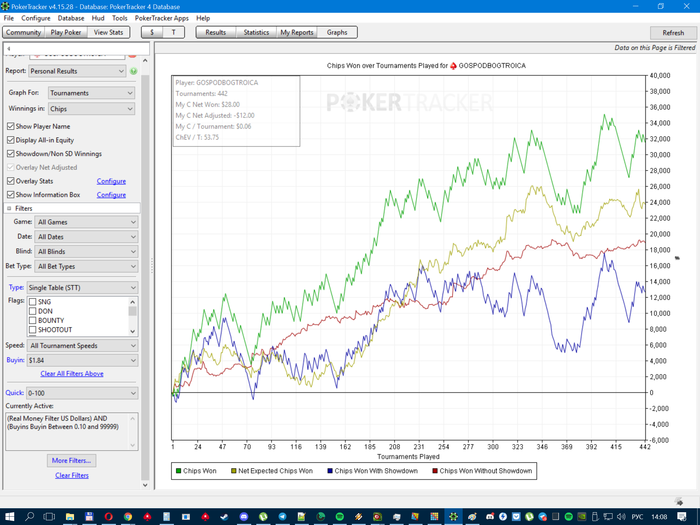Click the status bar icon at the window's bottom right
This screenshot has height=525, width=700.
679,501
